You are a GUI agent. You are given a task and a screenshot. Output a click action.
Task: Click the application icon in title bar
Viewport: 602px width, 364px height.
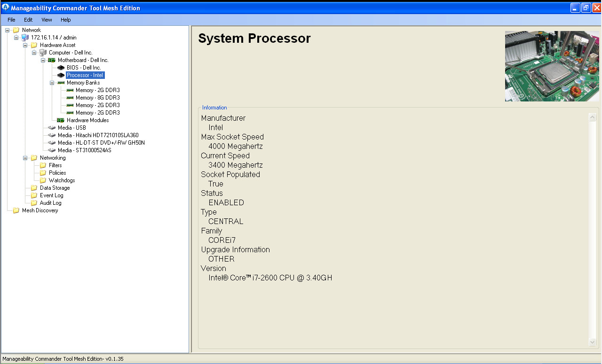click(x=6, y=7)
